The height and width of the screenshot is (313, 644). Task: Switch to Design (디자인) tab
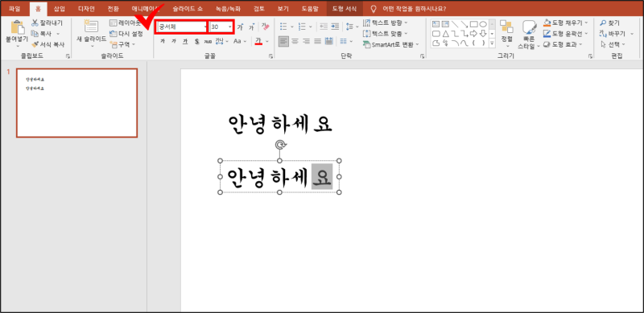coord(86,9)
